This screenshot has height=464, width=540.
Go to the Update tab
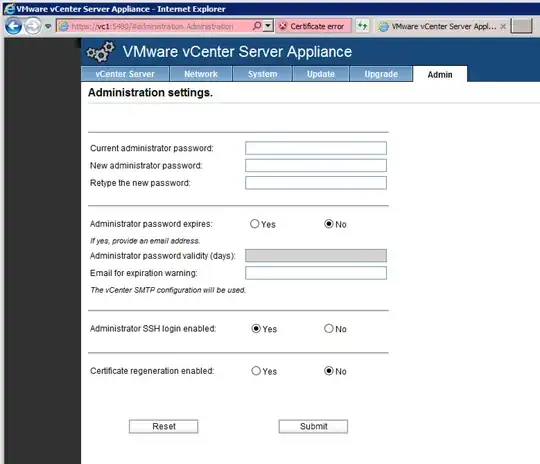point(321,74)
